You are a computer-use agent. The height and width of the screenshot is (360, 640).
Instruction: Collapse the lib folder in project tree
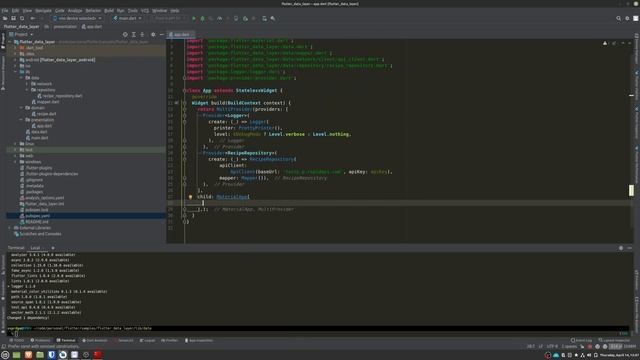(x=16, y=71)
